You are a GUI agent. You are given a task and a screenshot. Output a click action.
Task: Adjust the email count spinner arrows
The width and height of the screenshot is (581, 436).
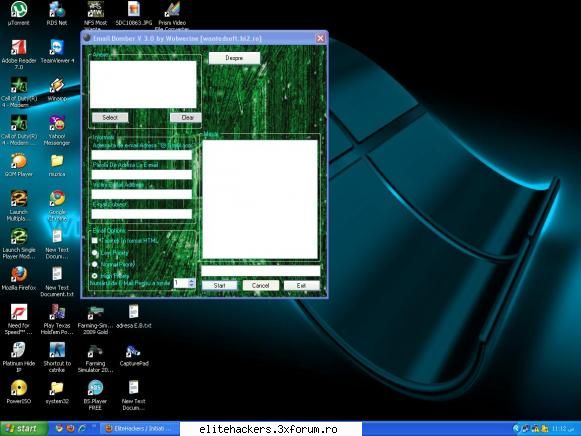coord(191,283)
